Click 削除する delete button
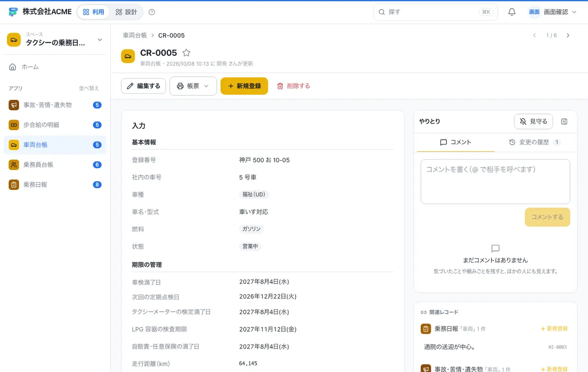 [x=294, y=86]
